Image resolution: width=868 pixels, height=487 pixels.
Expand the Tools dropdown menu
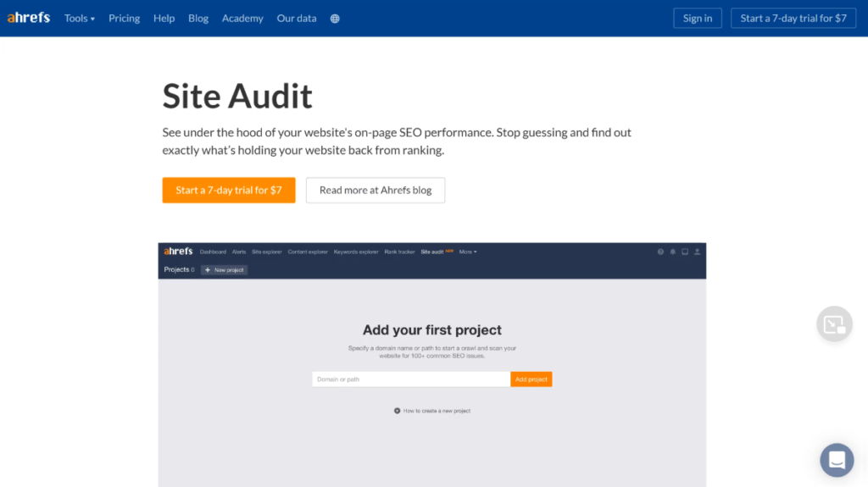point(79,19)
